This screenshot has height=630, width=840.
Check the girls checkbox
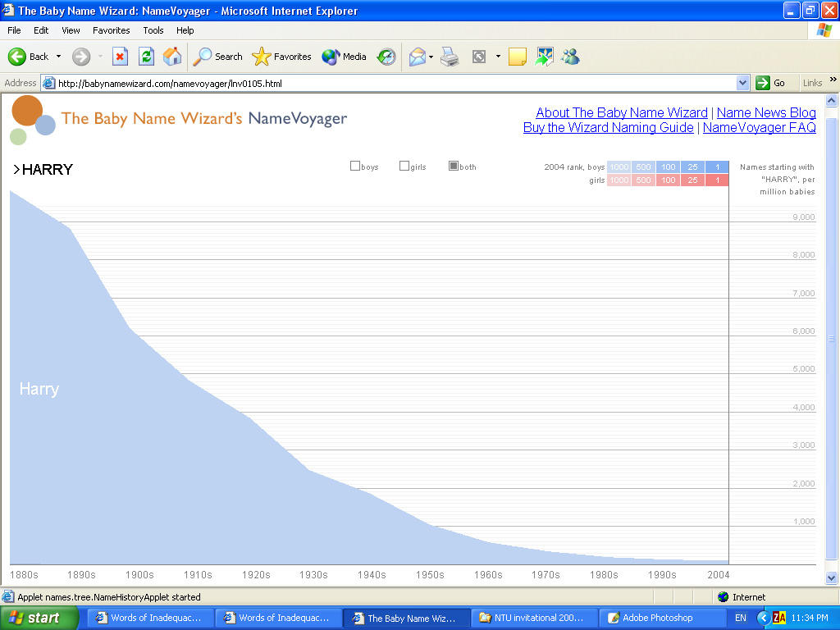pos(404,166)
